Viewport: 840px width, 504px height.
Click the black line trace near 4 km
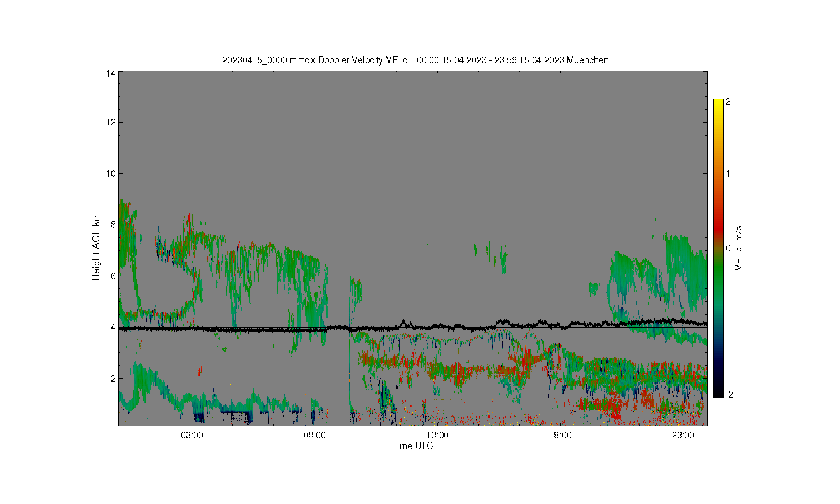tap(413, 327)
